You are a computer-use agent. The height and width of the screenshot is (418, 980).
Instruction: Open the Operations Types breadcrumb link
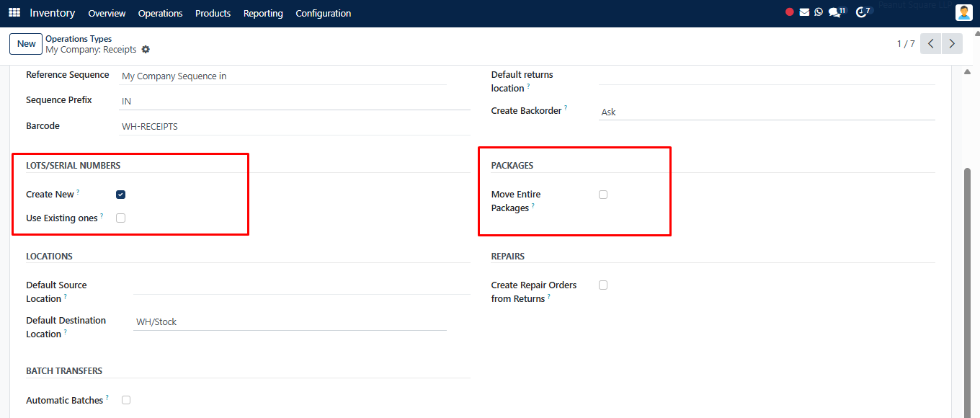(x=79, y=39)
